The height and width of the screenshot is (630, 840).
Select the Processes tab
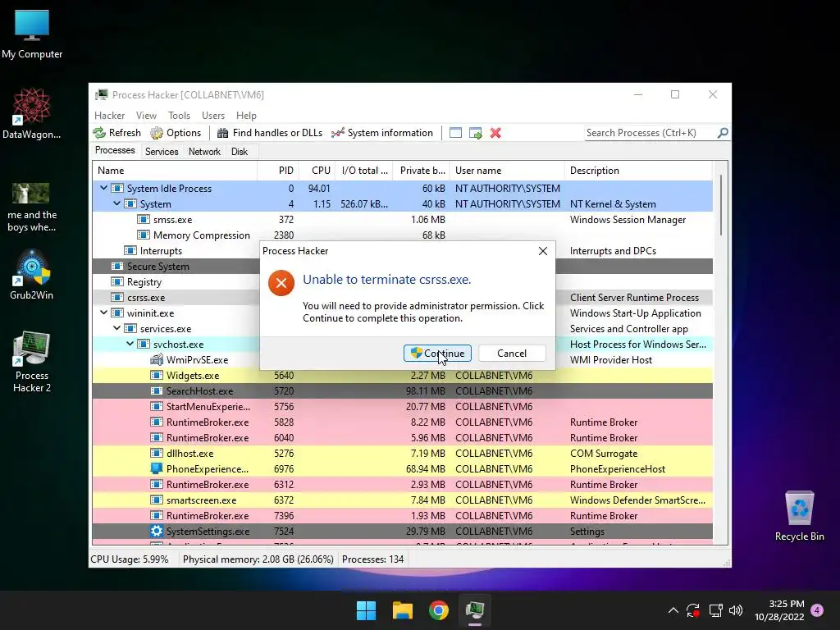(115, 151)
